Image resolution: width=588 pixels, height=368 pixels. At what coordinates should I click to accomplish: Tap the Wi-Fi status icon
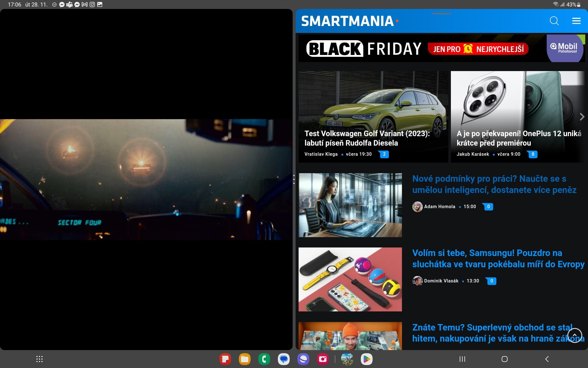point(556,4)
